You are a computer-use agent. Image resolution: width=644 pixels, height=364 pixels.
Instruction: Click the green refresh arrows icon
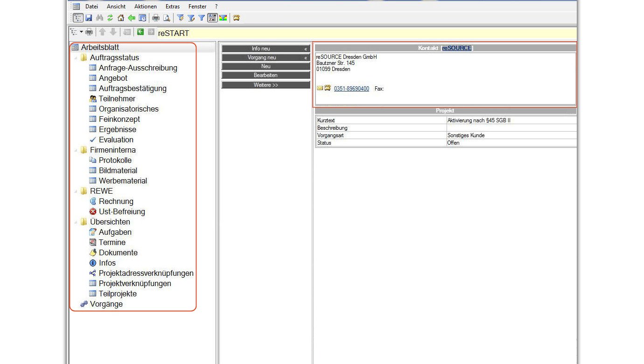(110, 18)
